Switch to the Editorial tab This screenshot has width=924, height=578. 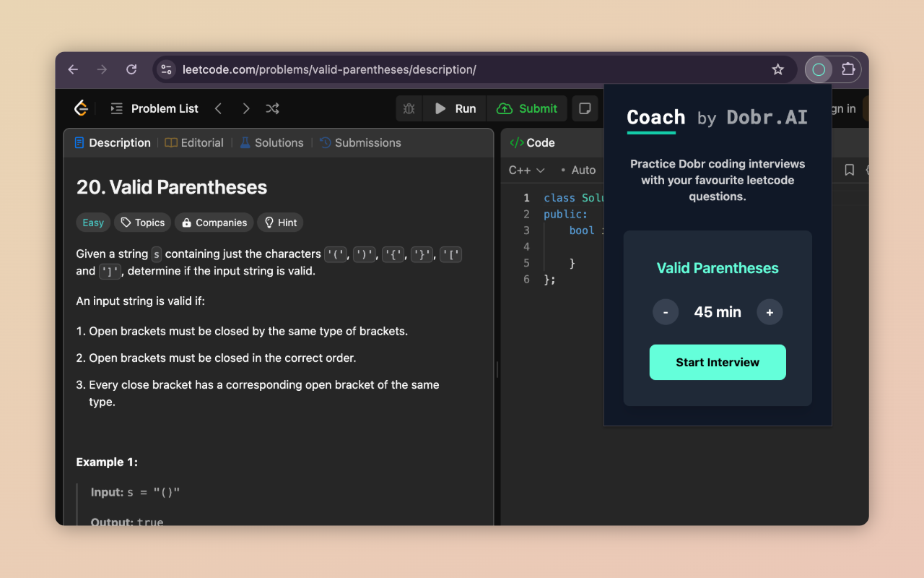click(201, 142)
